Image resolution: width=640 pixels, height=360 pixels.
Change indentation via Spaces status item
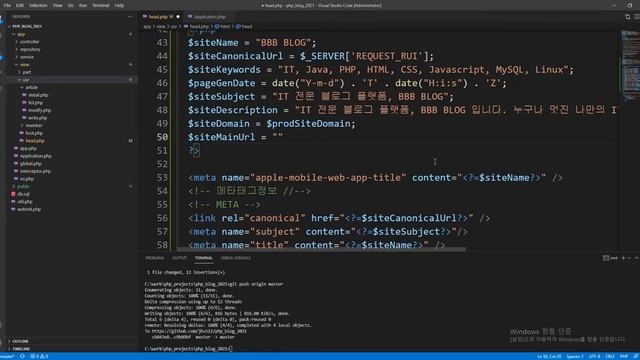(575, 356)
